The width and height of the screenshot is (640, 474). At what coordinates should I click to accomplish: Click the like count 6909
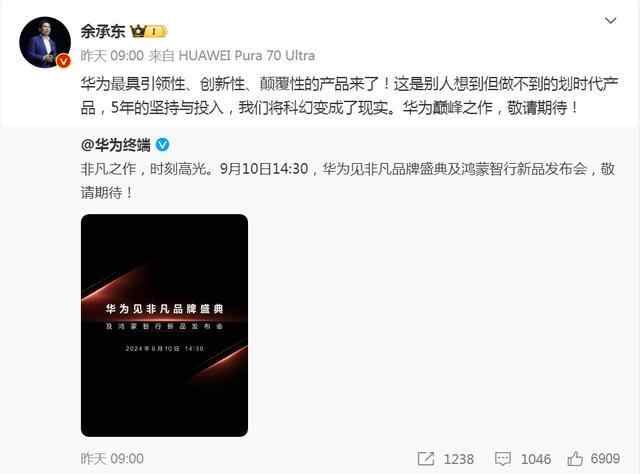point(605,458)
